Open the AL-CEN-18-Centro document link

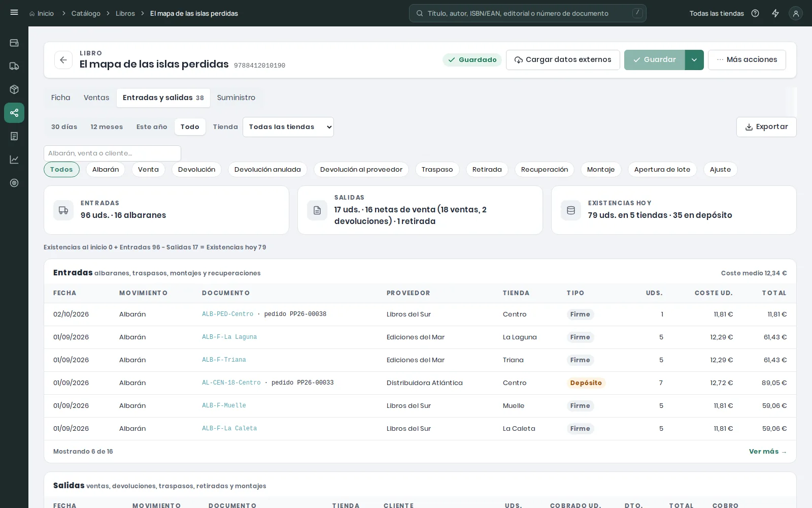[231, 383]
